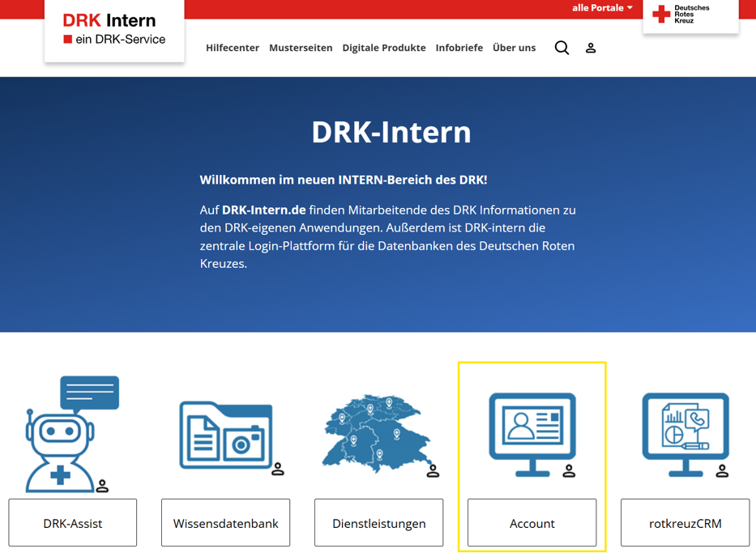Open the Musterseiten menu item
This screenshot has height=557, width=756.
(x=301, y=48)
